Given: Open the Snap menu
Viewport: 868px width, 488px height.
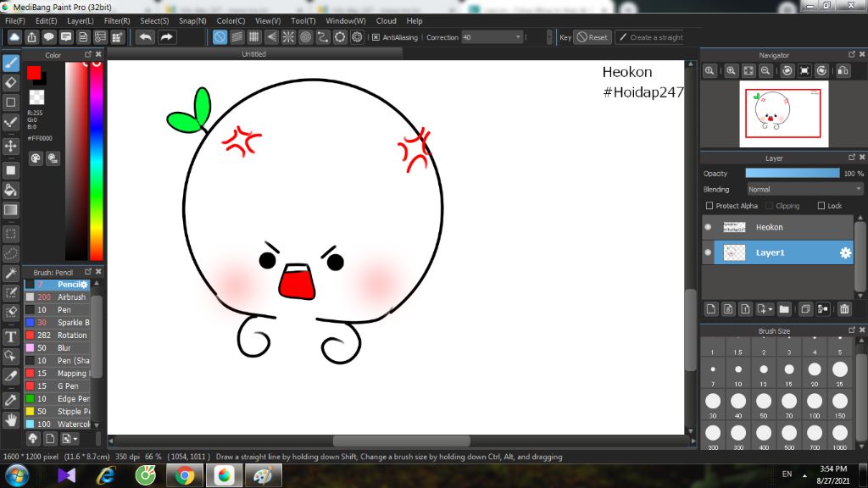Looking at the screenshot, I should coord(192,21).
